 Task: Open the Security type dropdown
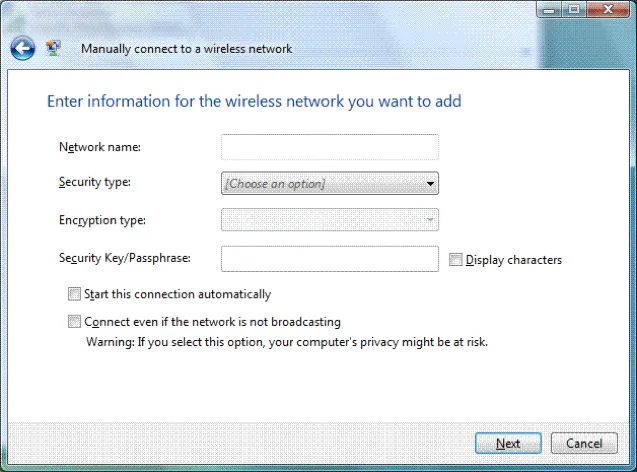point(329,183)
